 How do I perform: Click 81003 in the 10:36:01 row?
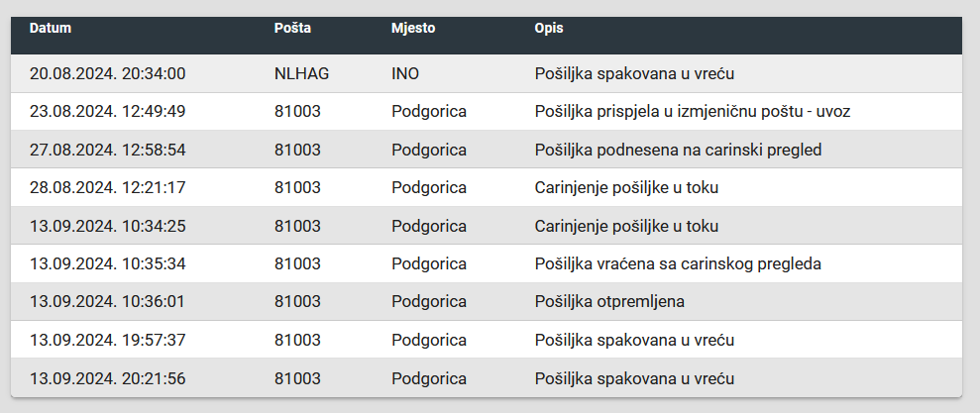click(297, 302)
